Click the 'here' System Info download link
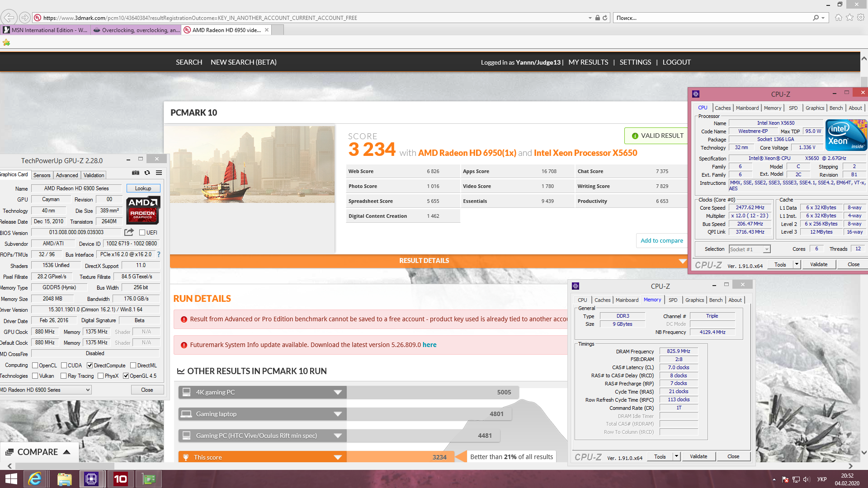The width and height of the screenshot is (868, 488). pyautogui.click(x=429, y=345)
